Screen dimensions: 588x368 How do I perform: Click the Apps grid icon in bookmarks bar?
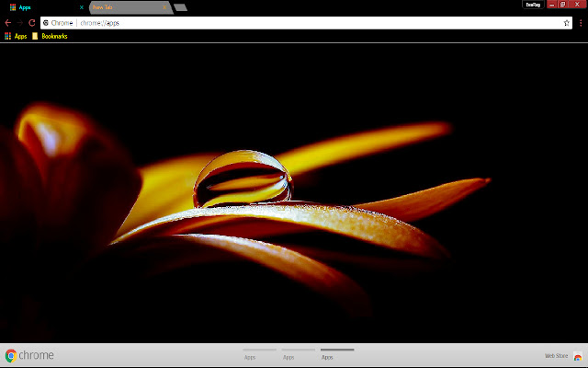click(8, 36)
